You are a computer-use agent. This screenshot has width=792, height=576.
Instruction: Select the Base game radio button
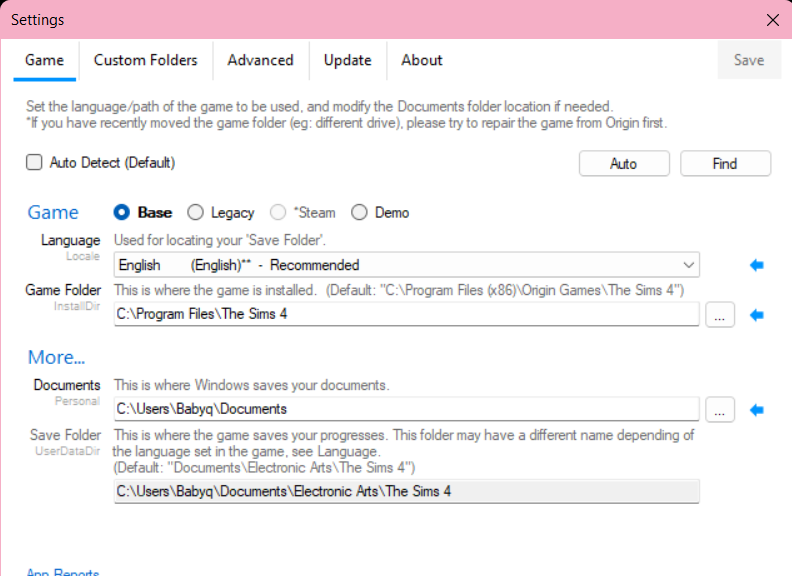point(122,212)
